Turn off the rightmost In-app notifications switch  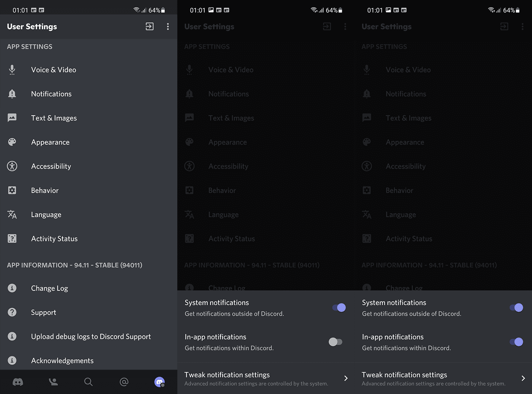click(x=516, y=342)
